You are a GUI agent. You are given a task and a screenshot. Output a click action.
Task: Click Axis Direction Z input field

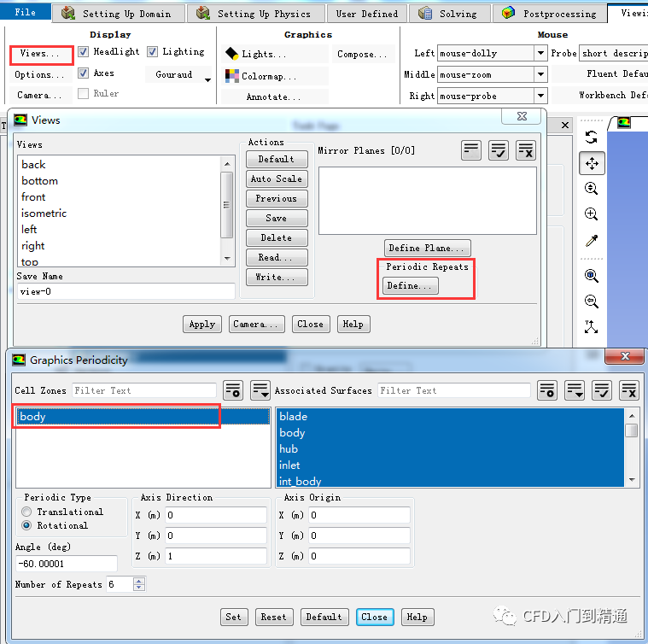coord(216,555)
